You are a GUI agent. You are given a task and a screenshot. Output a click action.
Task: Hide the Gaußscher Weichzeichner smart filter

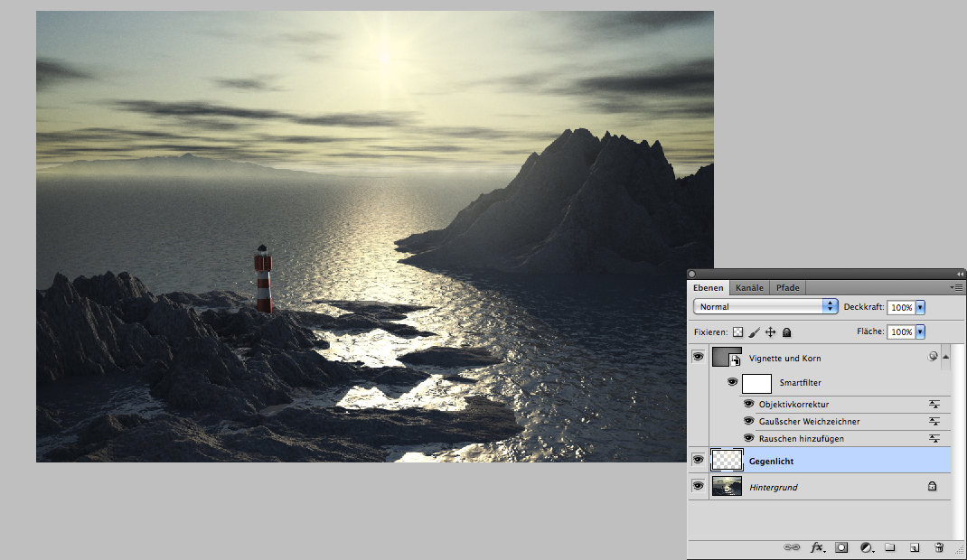pyautogui.click(x=748, y=421)
